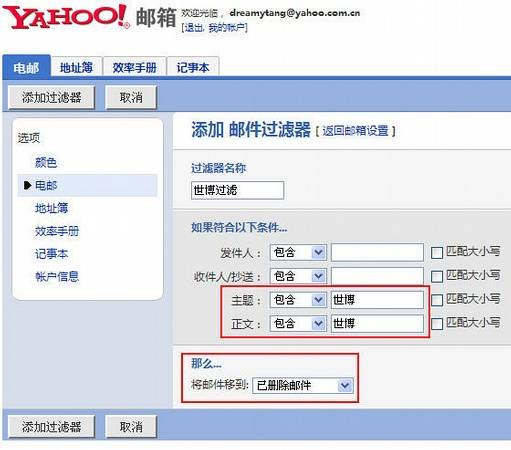Viewport: 511px width, 450px height.
Task: Enable 匹配大小写 for the 主题 row
Action: [437, 300]
